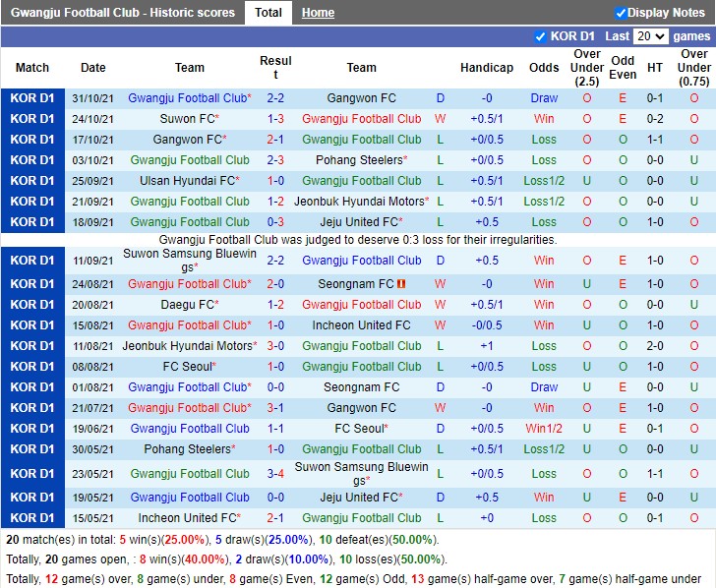Open Ulsan Hyundai FC team link
Image resolution: width=716 pixels, height=588 pixels.
[188, 181]
